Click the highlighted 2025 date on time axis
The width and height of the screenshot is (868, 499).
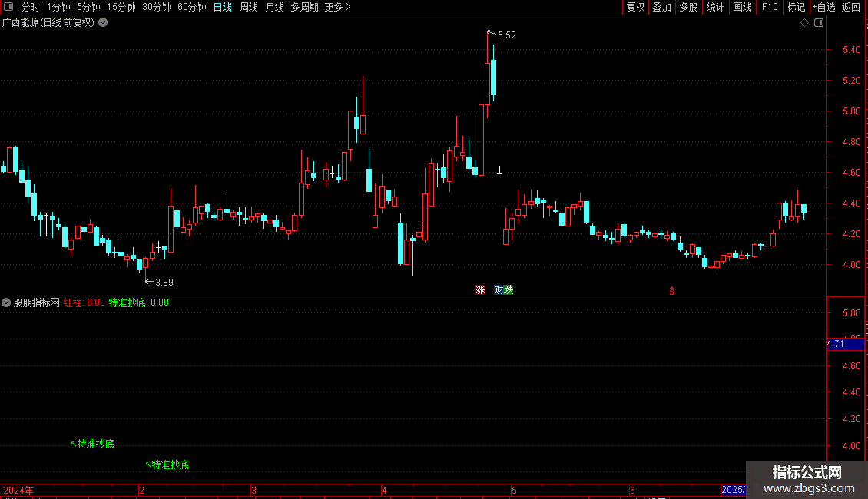coord(733,490)
